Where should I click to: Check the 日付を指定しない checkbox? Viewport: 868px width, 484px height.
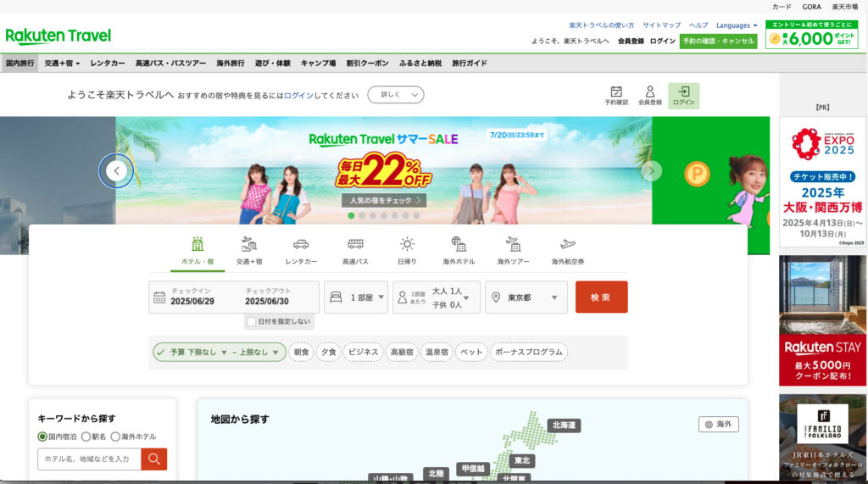click(252, 321)
